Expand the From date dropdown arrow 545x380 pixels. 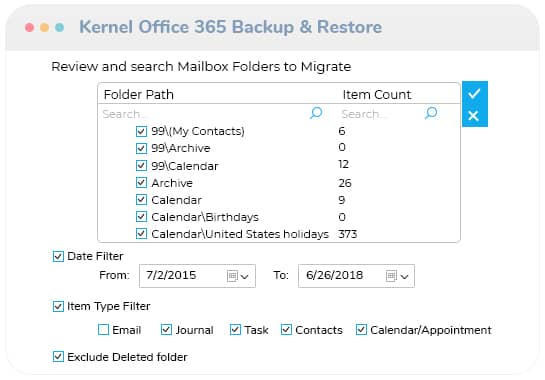point(245,276)
